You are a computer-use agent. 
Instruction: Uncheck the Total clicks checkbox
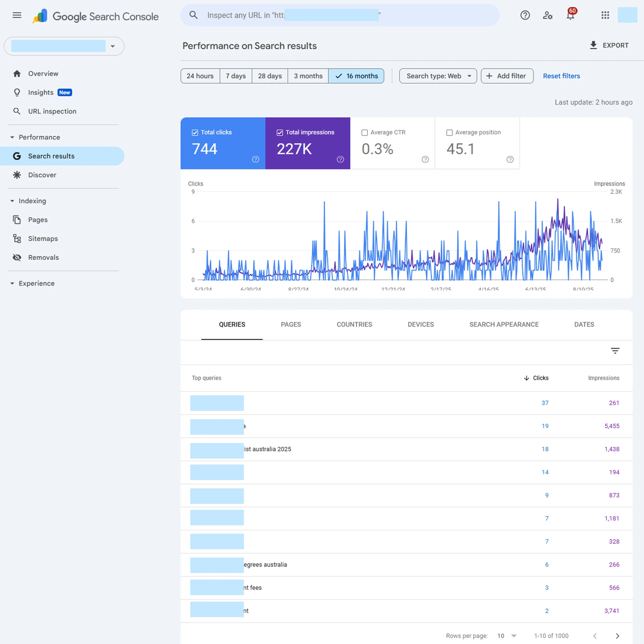pyautogui.click(x=195, y=133)
